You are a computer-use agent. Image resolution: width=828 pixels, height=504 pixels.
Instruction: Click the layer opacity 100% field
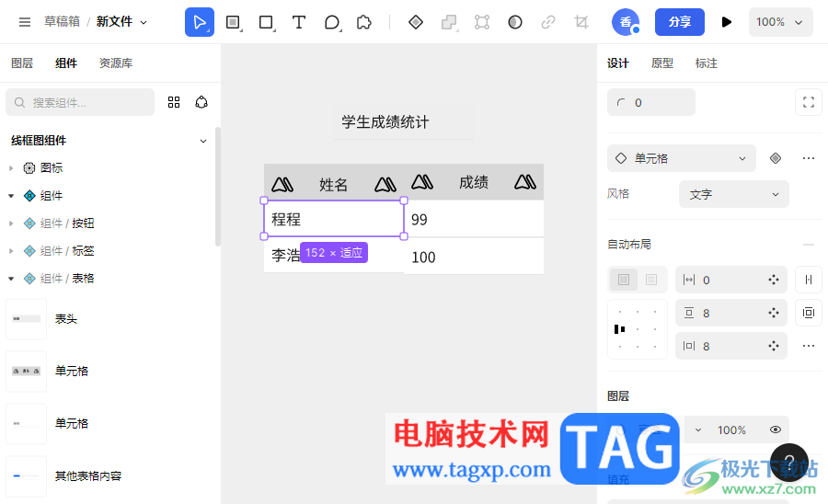coord(731,430)
